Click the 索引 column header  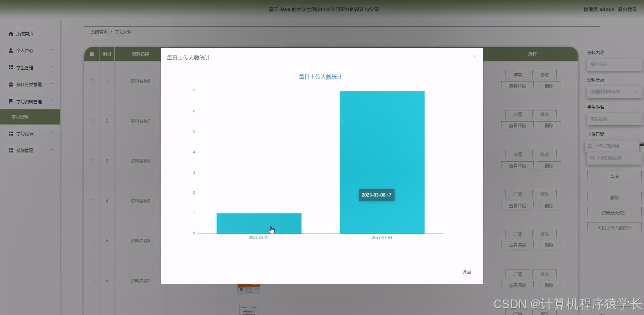pyautogui.click(x=107, y=54)
